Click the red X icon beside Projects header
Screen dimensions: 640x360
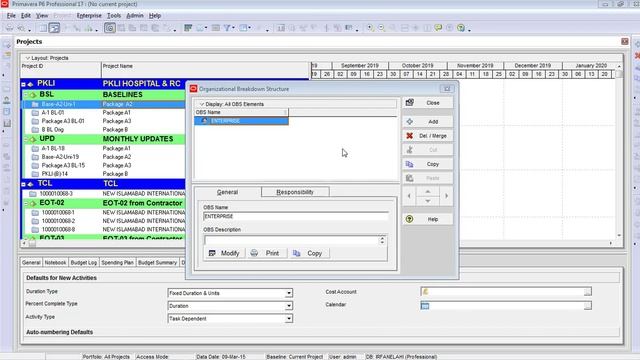click(x=624, y=41)
